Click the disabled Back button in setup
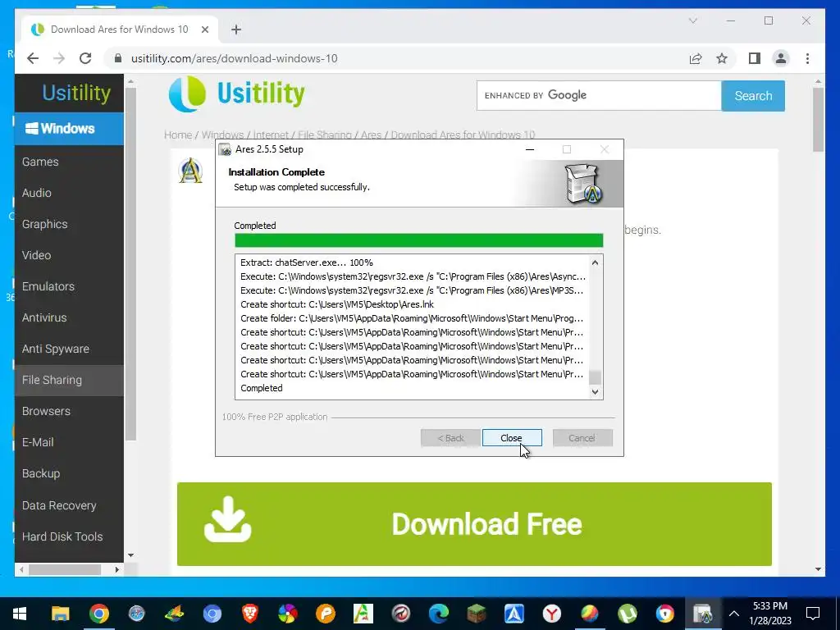The image size is (840, 630). tap(450, 438)
